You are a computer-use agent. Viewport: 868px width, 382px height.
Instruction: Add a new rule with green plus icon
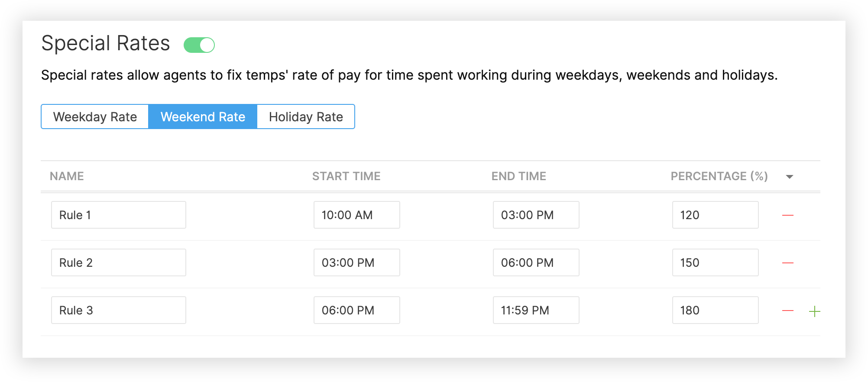point(814,311)
